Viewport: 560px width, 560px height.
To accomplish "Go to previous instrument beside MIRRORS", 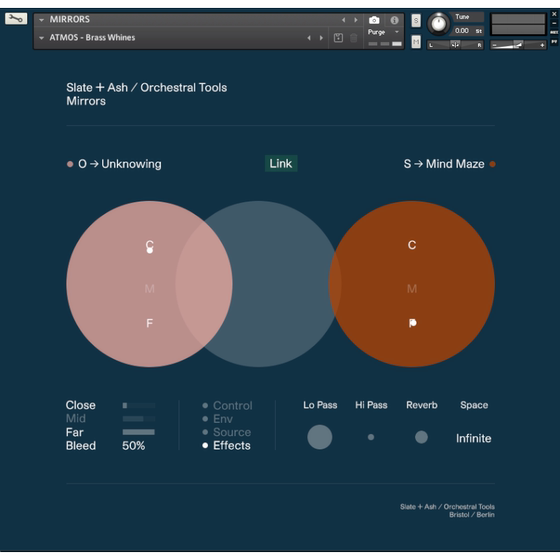I will click(344, 20).
